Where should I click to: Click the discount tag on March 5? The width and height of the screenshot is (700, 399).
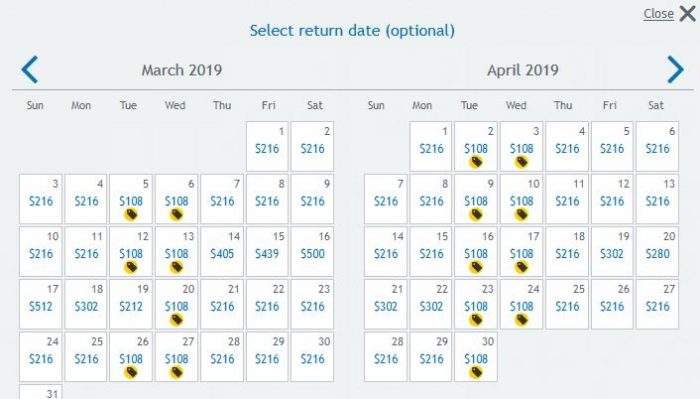coord(131,215)
